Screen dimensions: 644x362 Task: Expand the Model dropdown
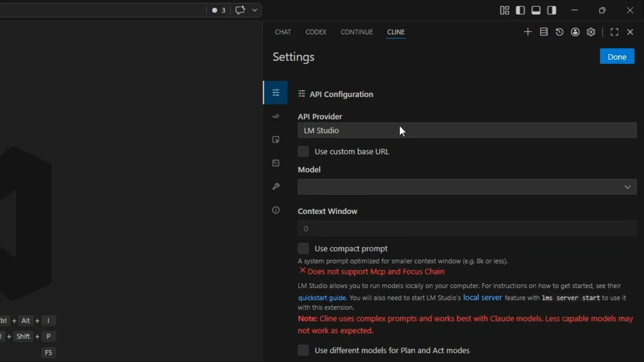[x=467, y=187]
